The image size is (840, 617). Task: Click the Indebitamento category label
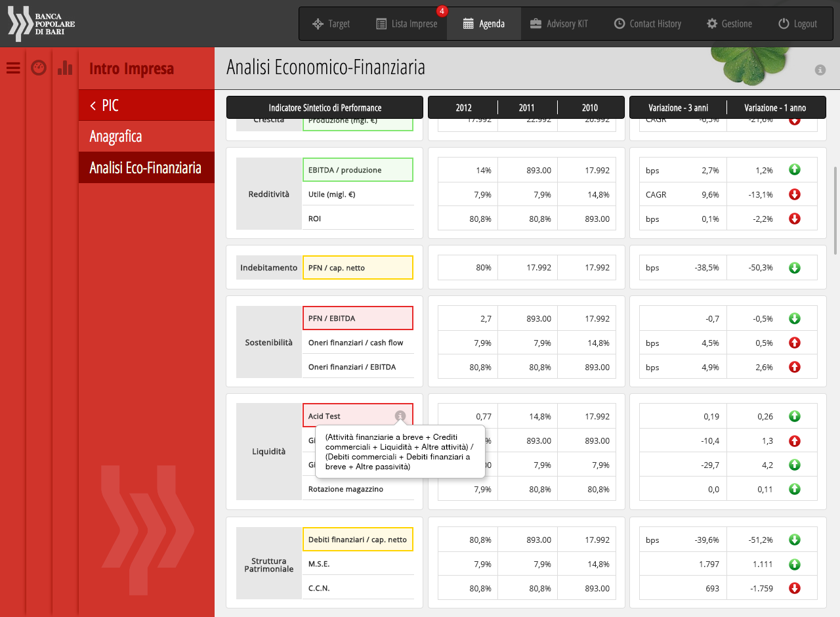coord(269,268)
